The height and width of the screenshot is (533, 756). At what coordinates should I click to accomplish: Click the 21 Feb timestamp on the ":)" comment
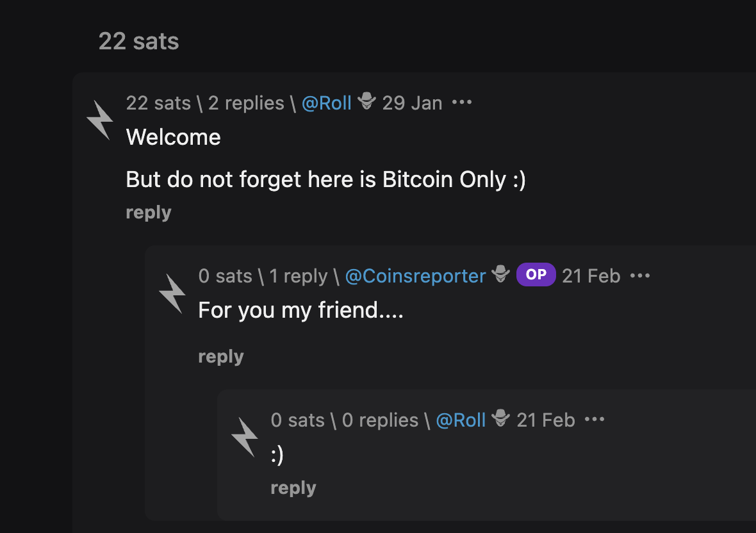click(x=545, y=420)
